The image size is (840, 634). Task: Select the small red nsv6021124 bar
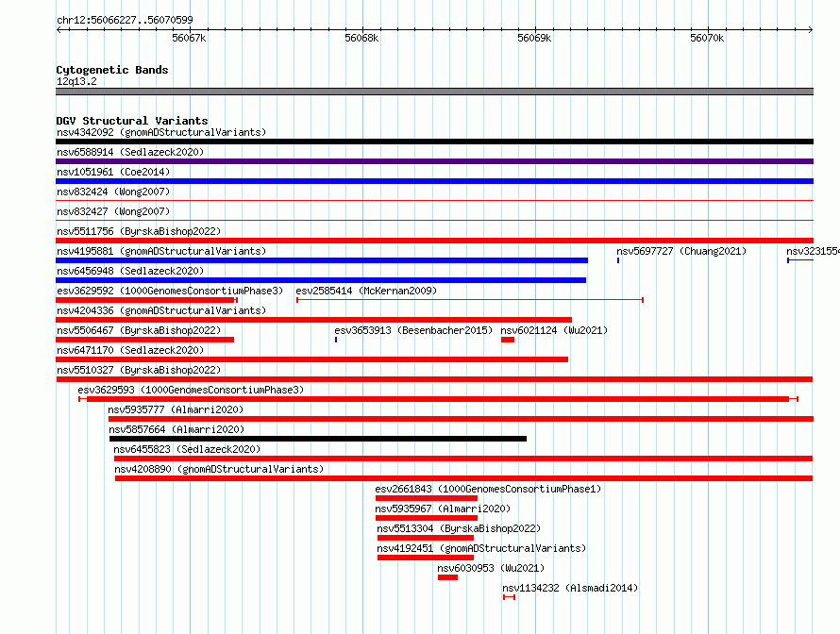[x=508, y=340]
